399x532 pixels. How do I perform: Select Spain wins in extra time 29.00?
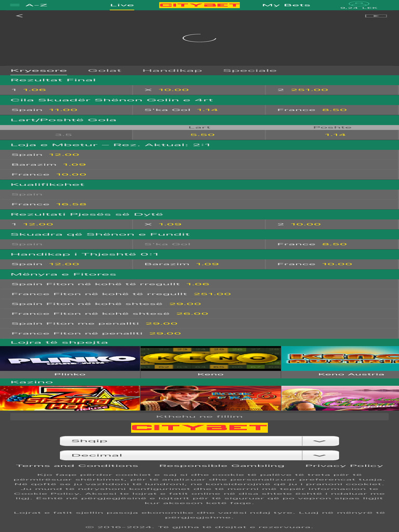pyautogui.click(x=199, y=303)
